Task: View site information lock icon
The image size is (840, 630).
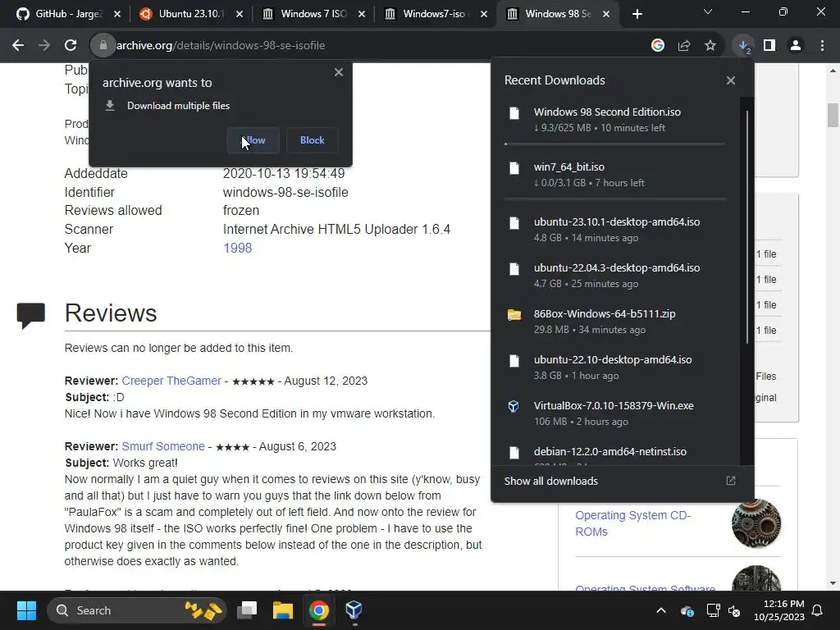Action: [103, 46]
